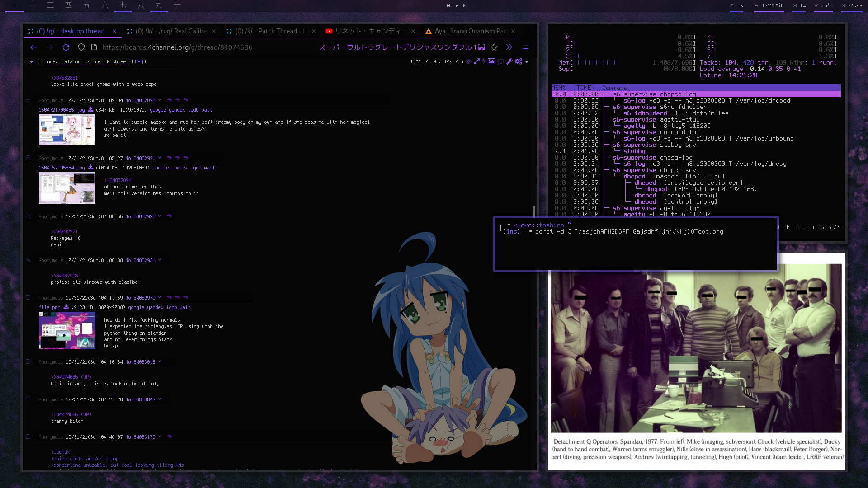Image resolution: width=868 pixels, height=488 pixels.
Task: Download 1504721700485.jpg with download icon
Action: pos(90,110)
